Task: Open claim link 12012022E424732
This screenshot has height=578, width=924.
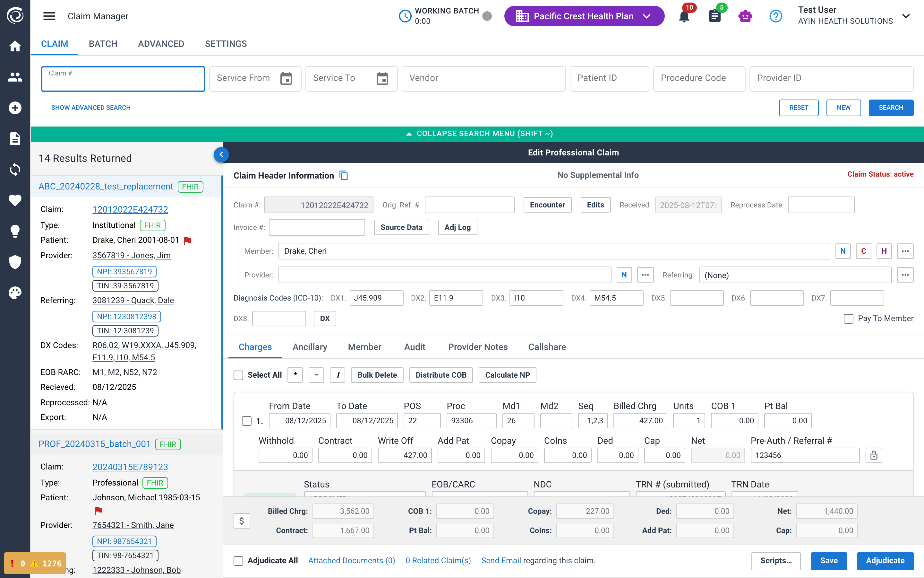Action: (130, 209)
